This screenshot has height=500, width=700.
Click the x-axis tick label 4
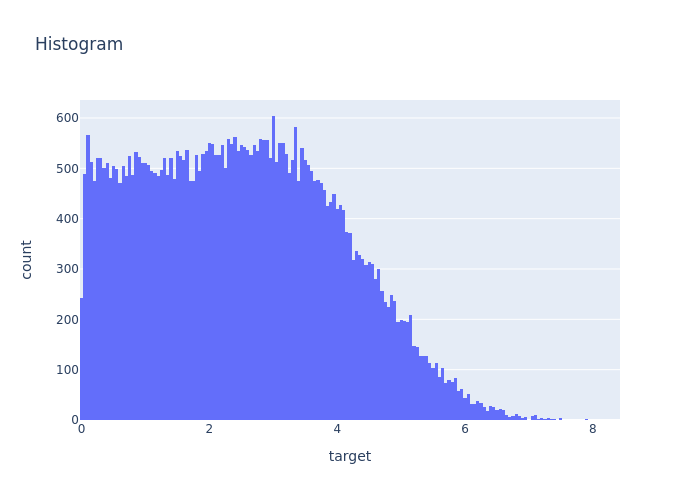(337, 430)
